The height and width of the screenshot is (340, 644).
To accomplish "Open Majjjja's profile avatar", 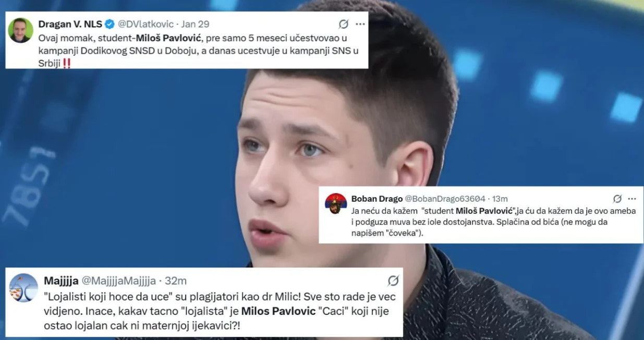I will [23, 288].
